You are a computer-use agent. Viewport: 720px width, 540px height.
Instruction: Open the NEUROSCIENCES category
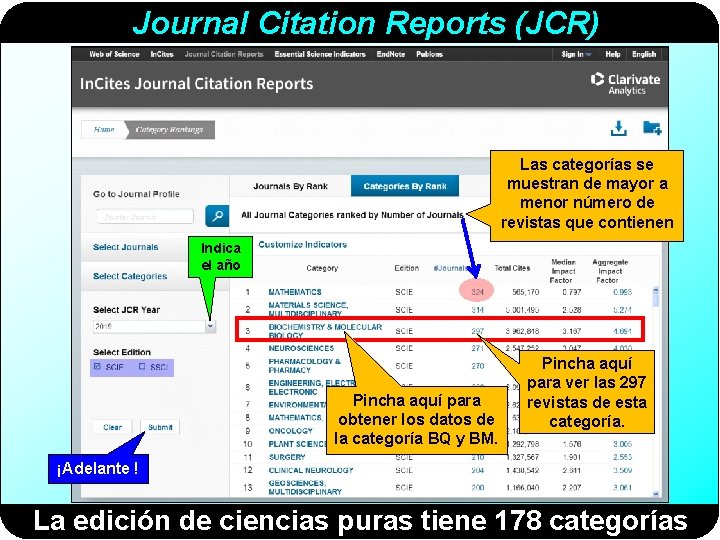[302, 349]
